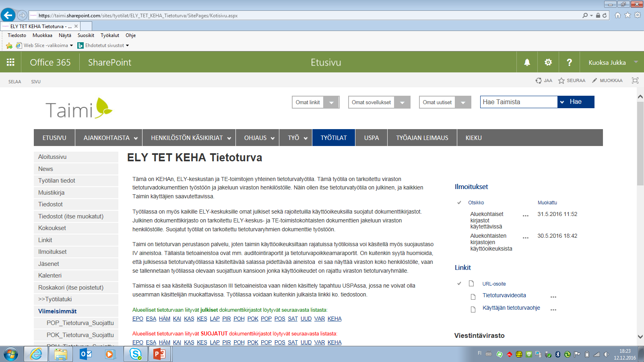Select the SELAA ribbon tab
Image resolution: width=644 pixels, height=362 pixels.
(x=15, y=82)
